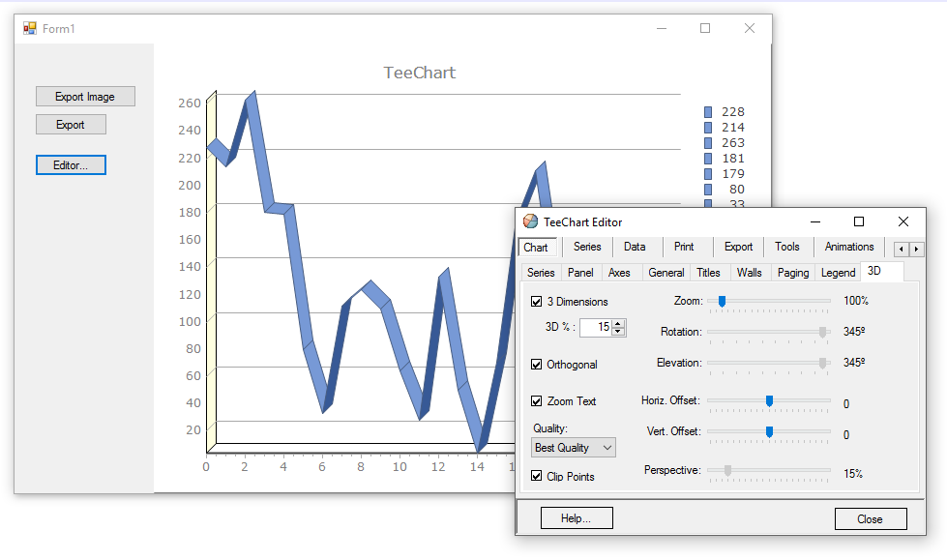Click the Export Image button in Form1
Viewport: 947px width, 560px height.
pyautogui.click(x=85, y=97)
